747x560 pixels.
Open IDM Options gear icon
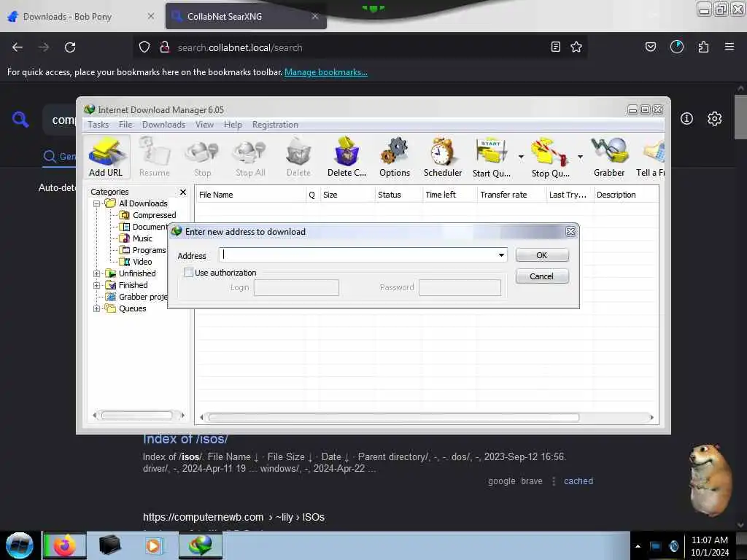tap(395, 157)
